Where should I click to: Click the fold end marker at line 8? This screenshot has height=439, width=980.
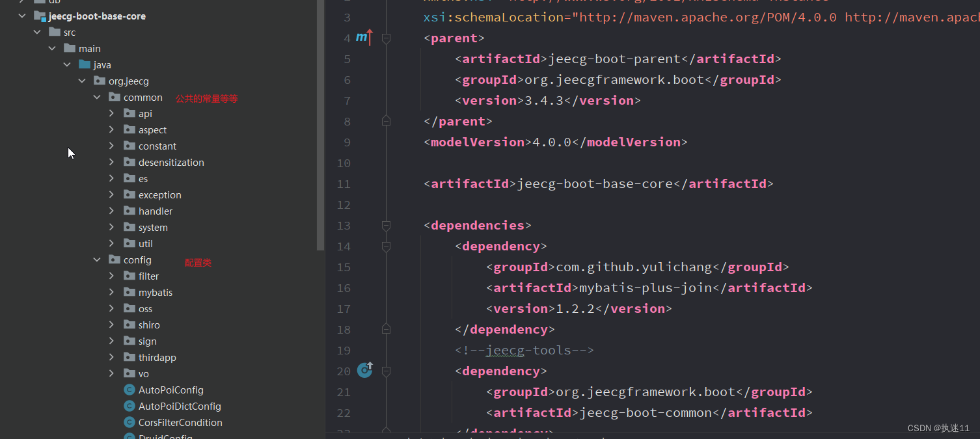(386, 121)
